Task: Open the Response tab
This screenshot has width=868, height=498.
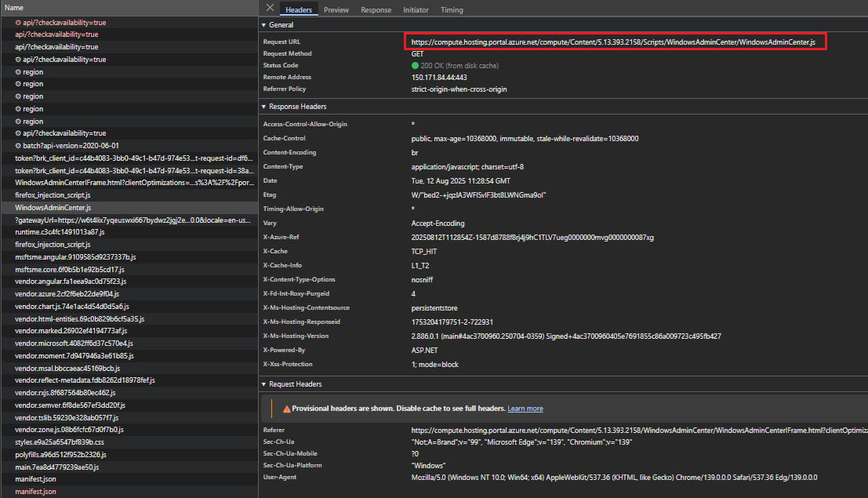Action: click(x=376, y=10)
